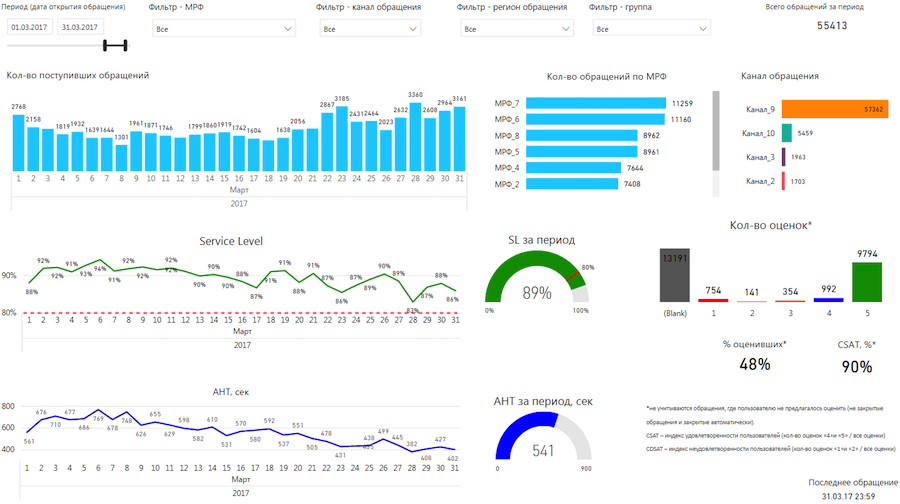Click the Service Level chart title
Image resolution: width=900 pixels, height=504 pixels.
click(231, 241)
